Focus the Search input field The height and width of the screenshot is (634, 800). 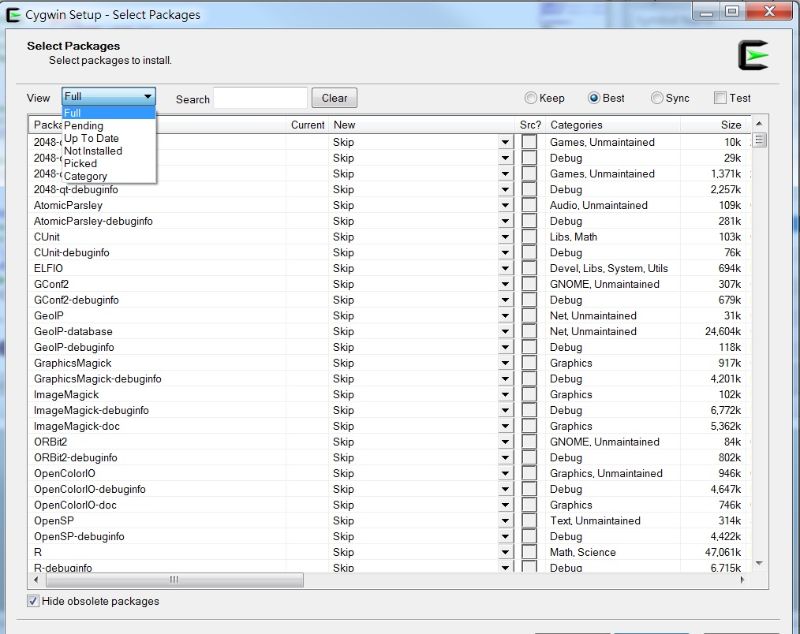[x=260, y=98]
